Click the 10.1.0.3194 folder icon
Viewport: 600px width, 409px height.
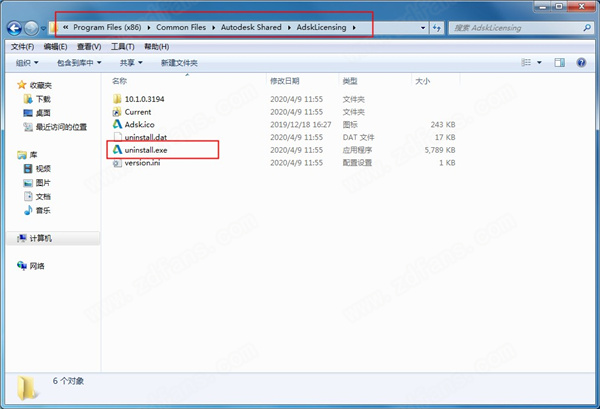[x=117, y=99]
